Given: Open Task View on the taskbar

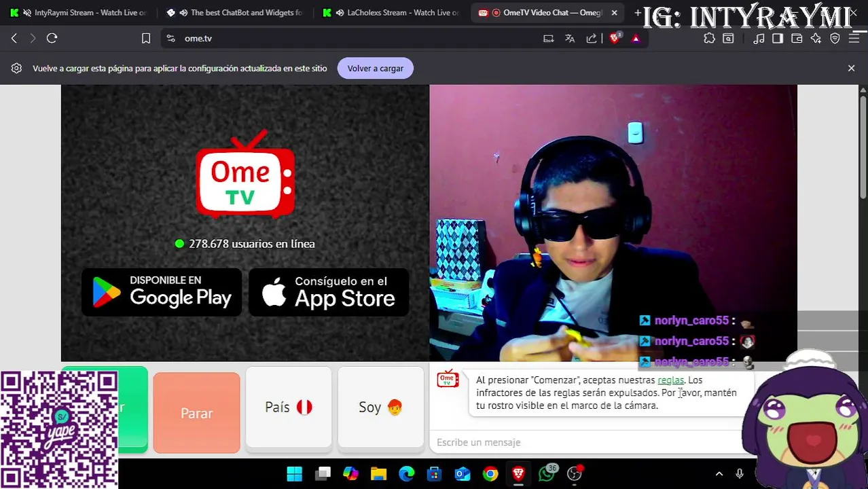Looking at the screenshot, I should tap(323, 473).
